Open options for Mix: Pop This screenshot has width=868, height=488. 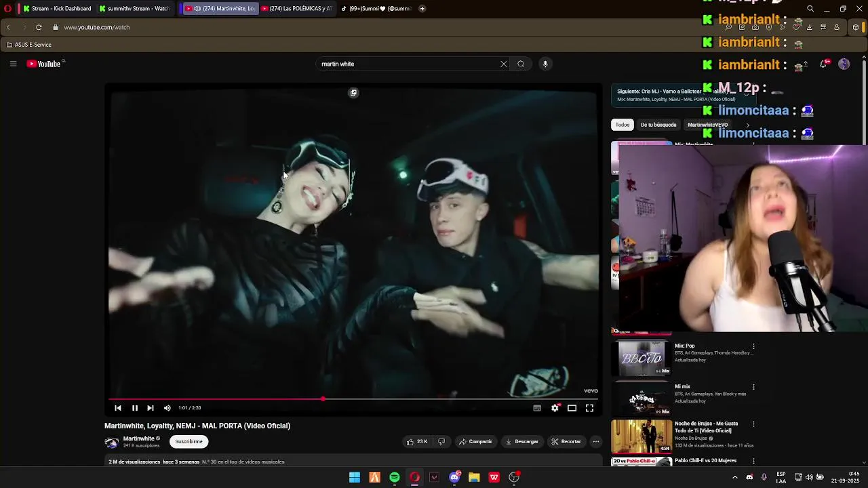coord(753,346)
